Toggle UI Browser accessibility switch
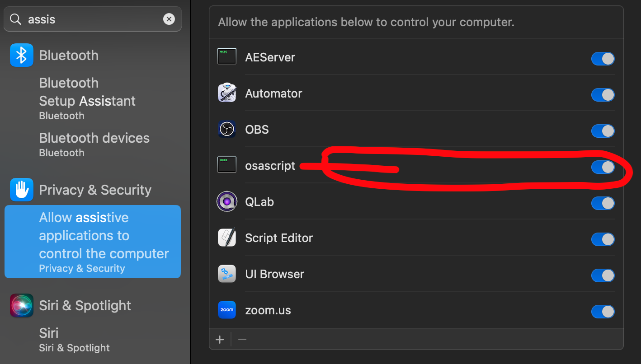 (x=603, y=275)
